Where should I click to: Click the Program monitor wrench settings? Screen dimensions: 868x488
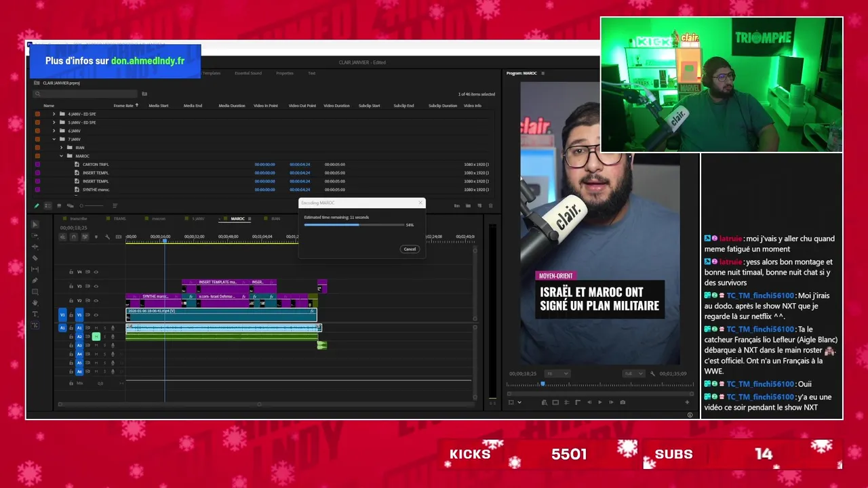[652, 373]
